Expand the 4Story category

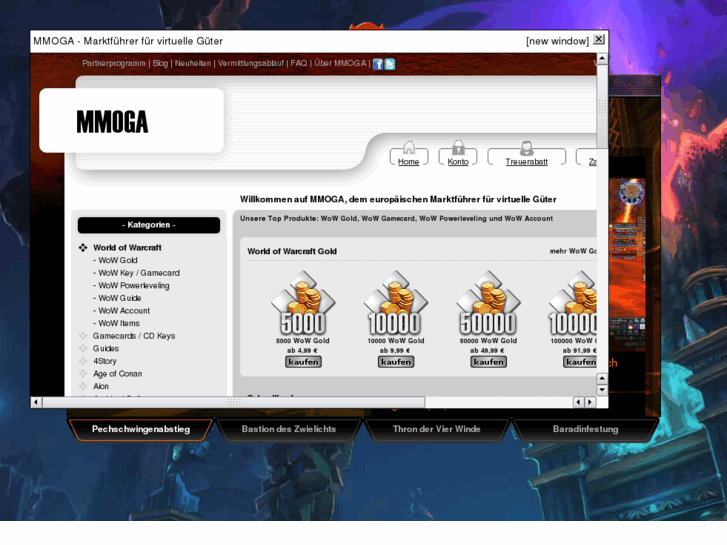[x=105, y=361]
